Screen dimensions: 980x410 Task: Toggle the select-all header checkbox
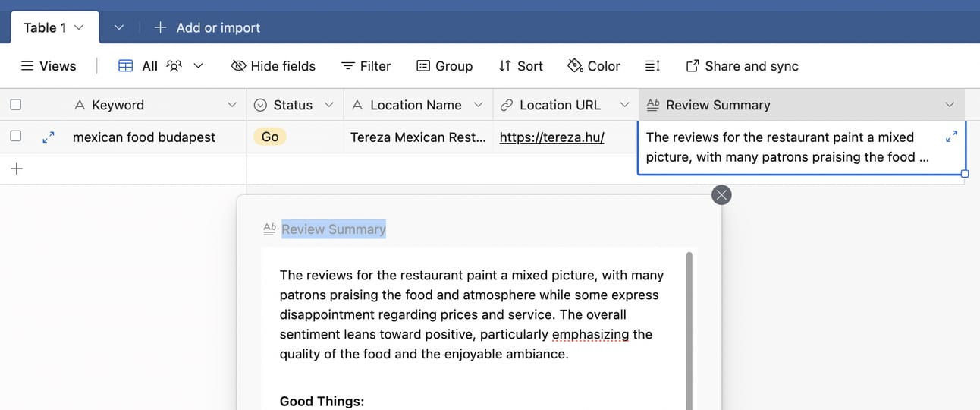pyautogui.click(x=15, y=105)
